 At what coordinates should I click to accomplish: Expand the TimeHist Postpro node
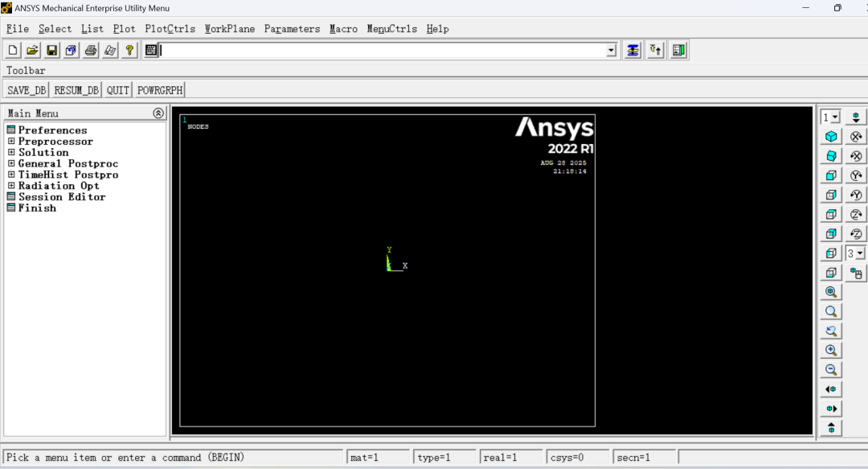coord(11,175)
